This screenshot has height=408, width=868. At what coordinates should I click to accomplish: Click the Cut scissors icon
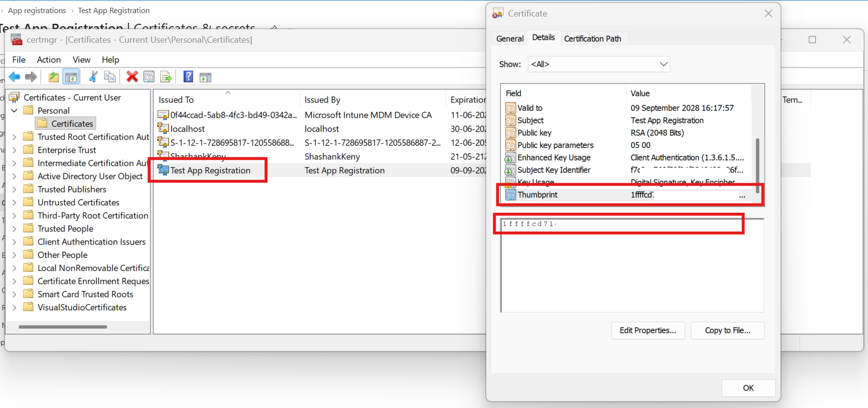coord(93,77)
